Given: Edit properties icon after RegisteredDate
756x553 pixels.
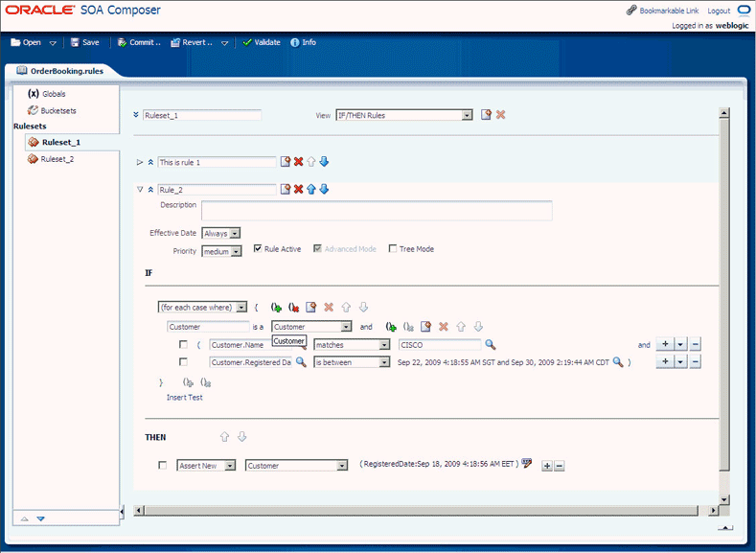Looking at the screenshot, I should coord(526,463).
